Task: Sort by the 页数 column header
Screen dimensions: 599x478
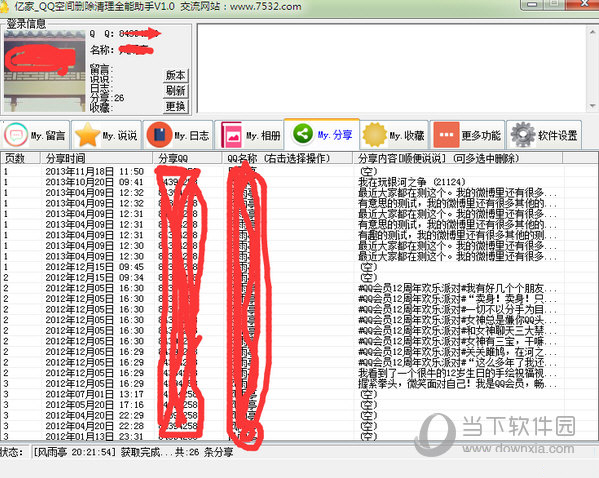Action: [20, 158]
